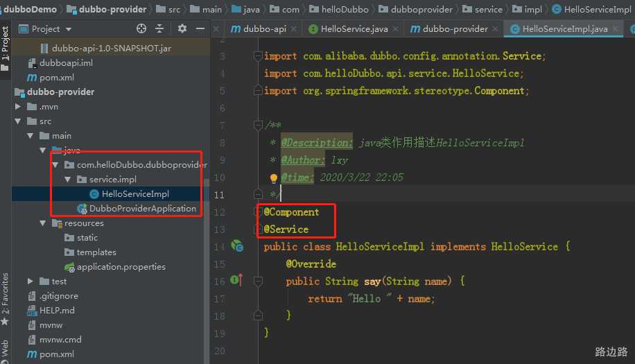Fold the imports block at line 3
635x364 pixels.
[258, 56]
